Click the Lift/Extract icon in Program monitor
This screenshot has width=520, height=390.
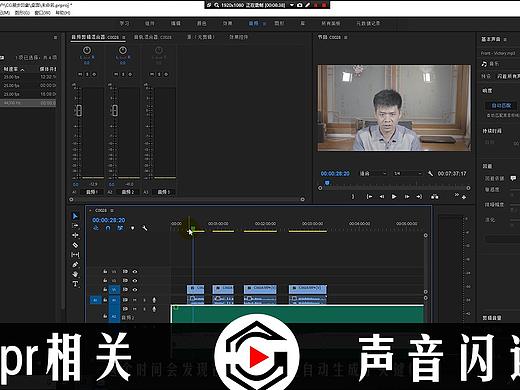[x=435, y=197]
